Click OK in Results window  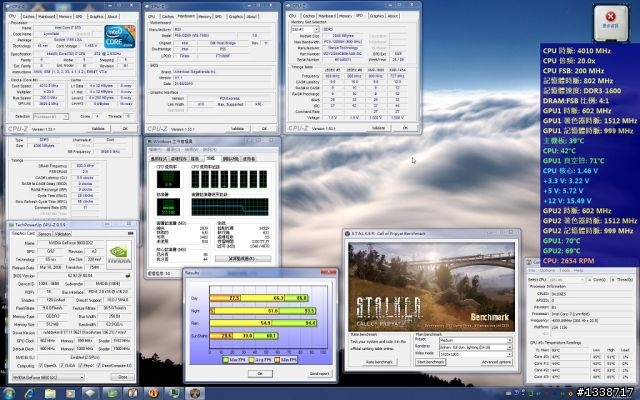point(260,373)
